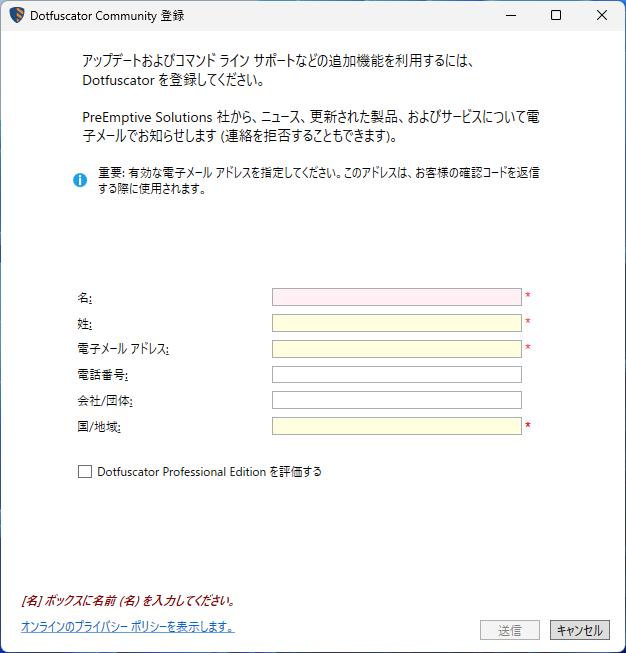Click the Dotfuscator Community 登録 title text
Image resolution: width=626 pixels, height=653 pixels.
click(x=107, y=16)
